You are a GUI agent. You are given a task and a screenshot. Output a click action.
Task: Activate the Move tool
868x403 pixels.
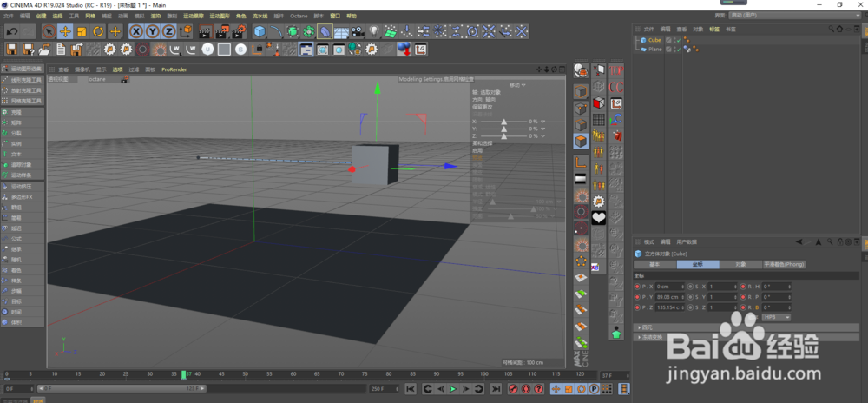[65, 31]
